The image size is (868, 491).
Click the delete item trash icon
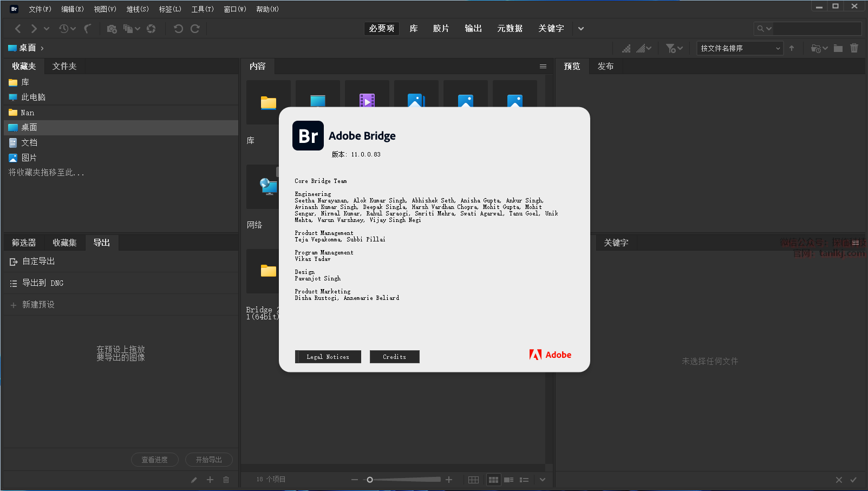854,48
